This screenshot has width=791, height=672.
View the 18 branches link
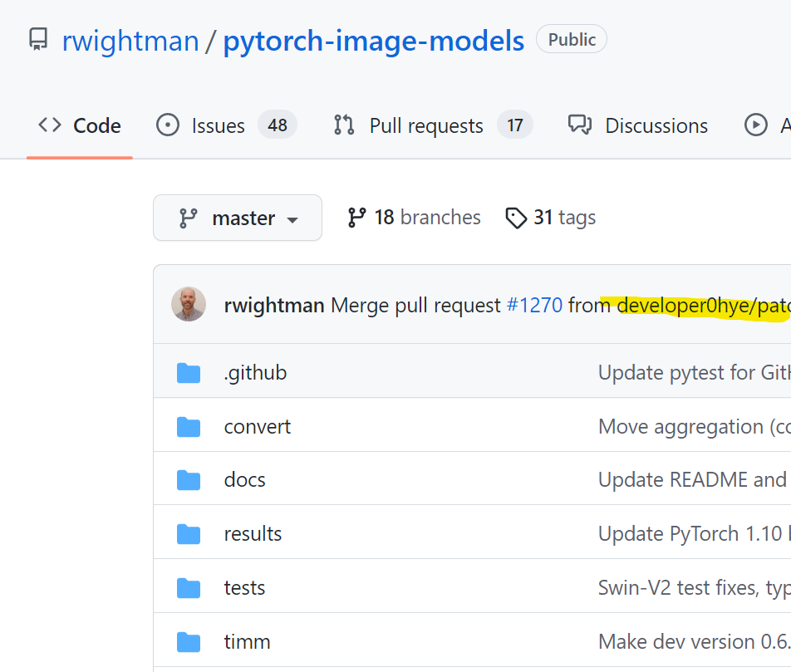pos(414,218)
